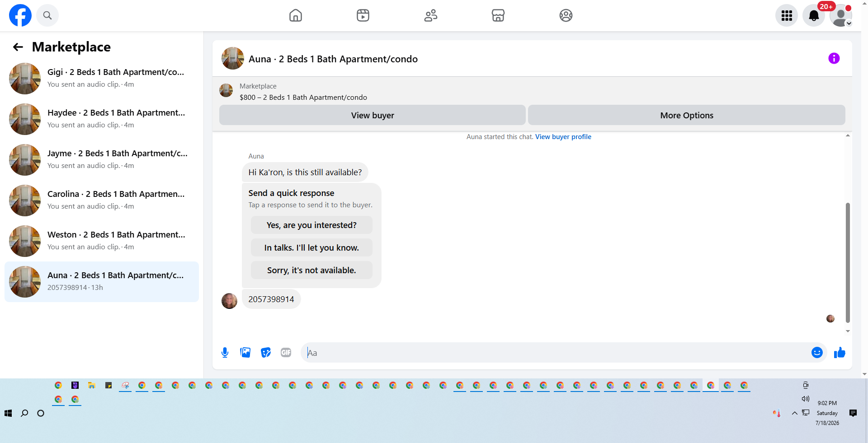Open the volume control in system tray
This screenshot has width=868, height=443.
806,399
